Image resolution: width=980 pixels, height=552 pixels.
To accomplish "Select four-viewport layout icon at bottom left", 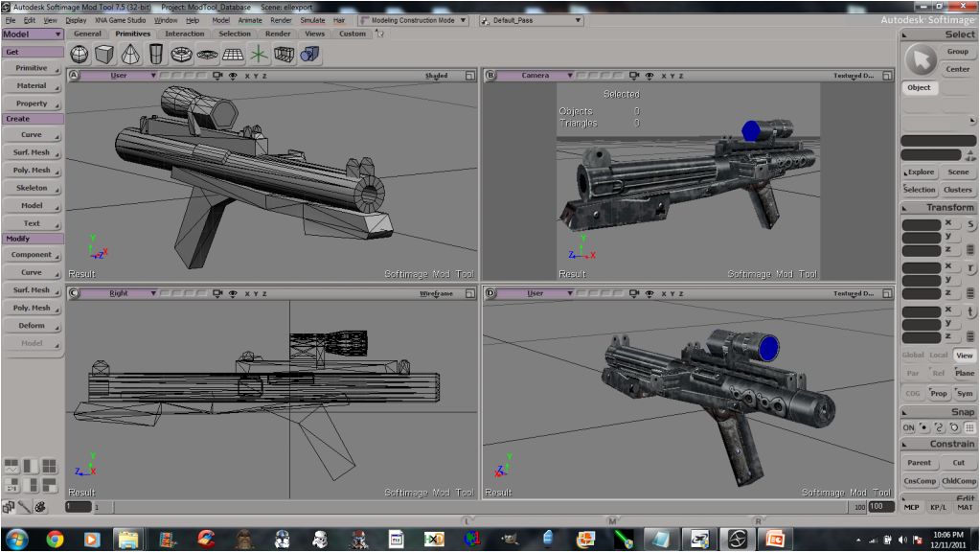I will [50, 466].
